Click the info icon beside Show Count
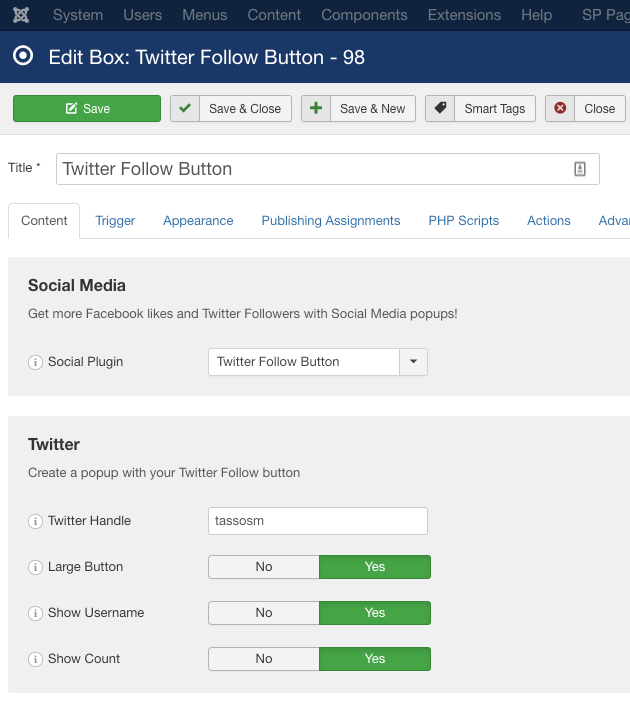 pyautogui.click(x=35, y=659)
